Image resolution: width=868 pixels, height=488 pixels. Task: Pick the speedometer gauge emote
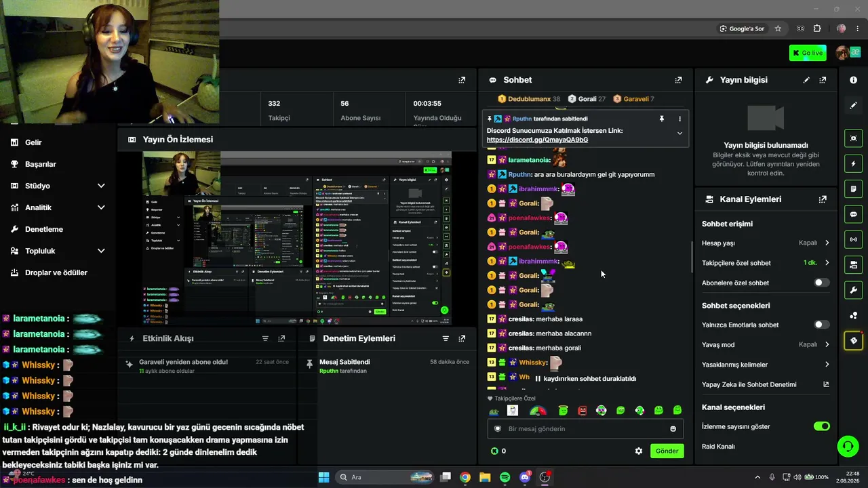pyautogui.click(x=538, y=410)
